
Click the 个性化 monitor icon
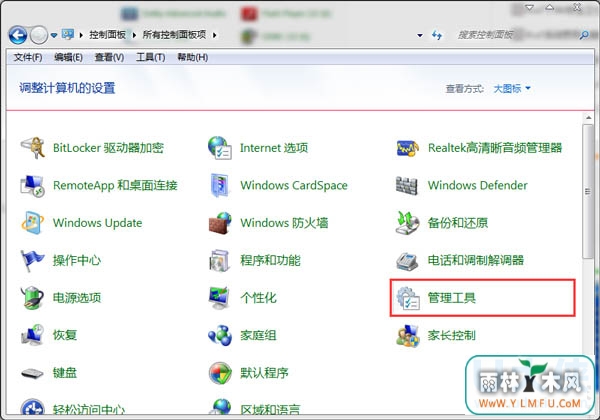pyautogui.click(x=220, y=298)
